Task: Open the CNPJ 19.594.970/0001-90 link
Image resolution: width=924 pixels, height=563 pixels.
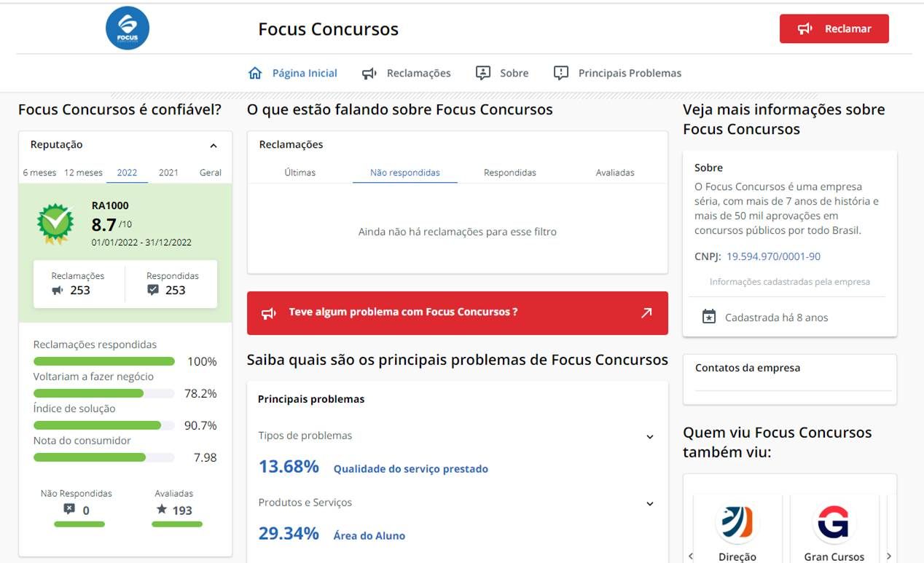Action: click(773, 256)
